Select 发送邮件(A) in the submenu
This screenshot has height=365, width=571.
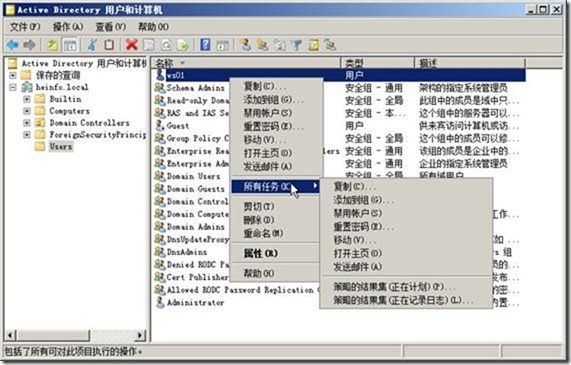click(x=406, y=267)
